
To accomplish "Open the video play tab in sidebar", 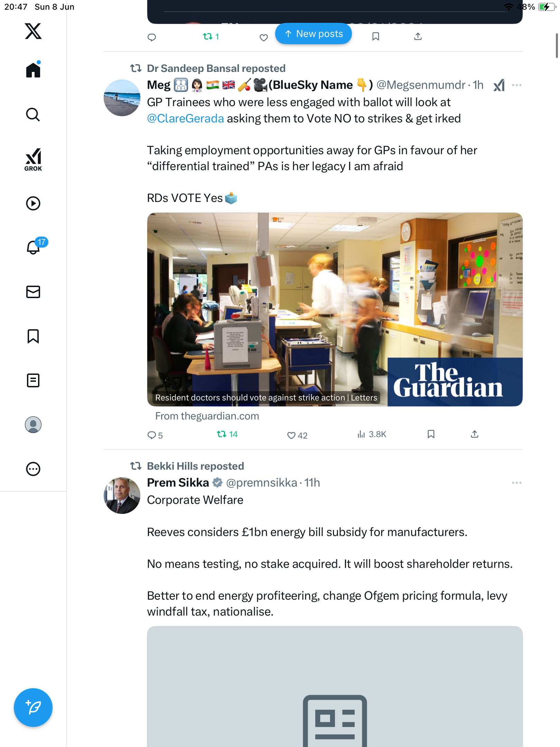I will pyautogui.click(x=33, y=203).
